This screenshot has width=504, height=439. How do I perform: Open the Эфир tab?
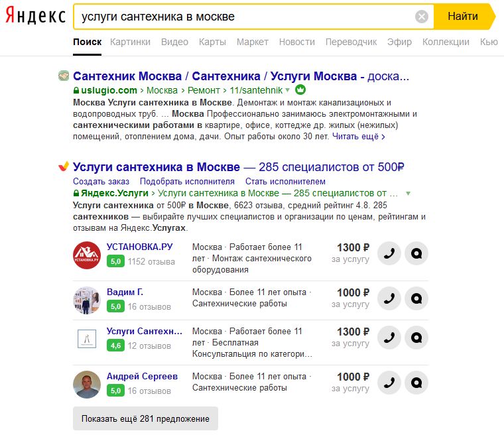pos(399,42)
